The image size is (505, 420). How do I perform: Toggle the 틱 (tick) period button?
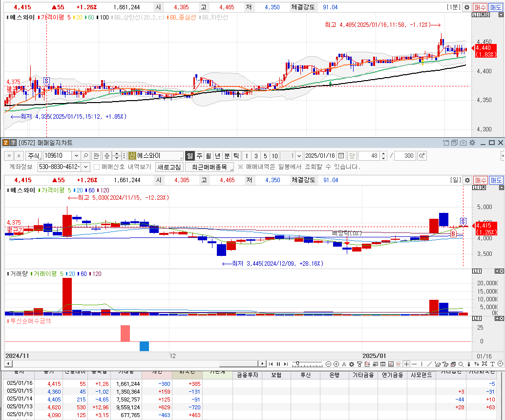236,156
